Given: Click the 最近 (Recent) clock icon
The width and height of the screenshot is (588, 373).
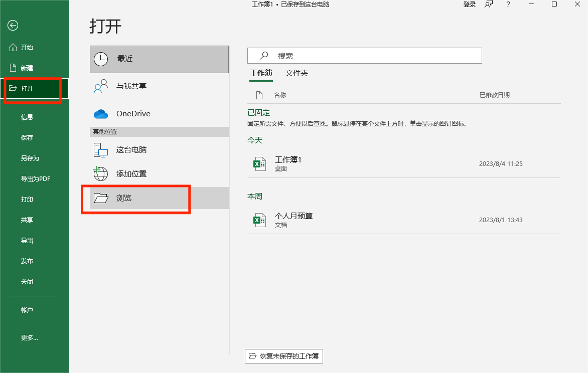Looking at the screenshot, I should (100, 59).
